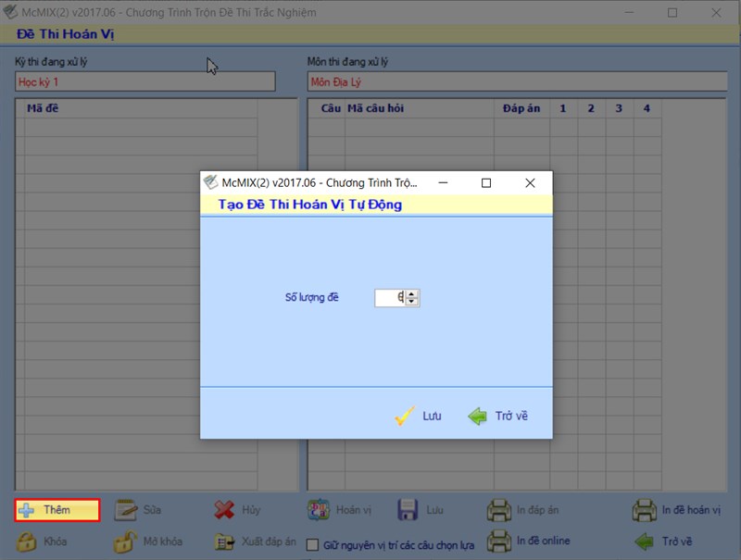This screenshot has height=560, width=741.
Task: Click the Khóa padlock icon
Action: tap(27, 541)
